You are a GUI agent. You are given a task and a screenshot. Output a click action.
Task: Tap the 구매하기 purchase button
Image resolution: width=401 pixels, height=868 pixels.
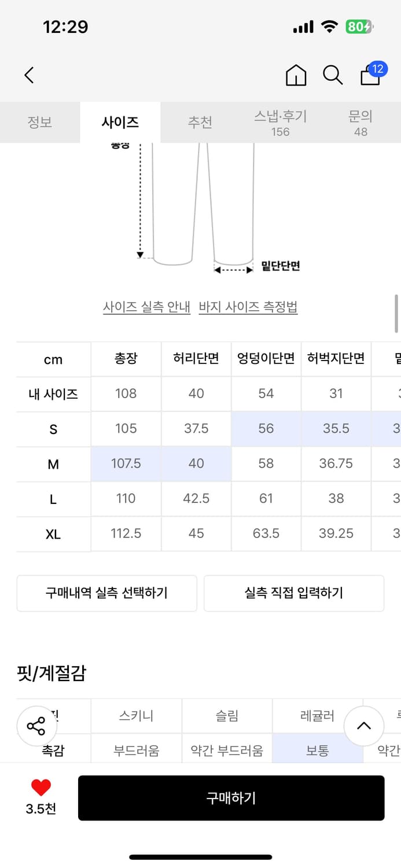pos(231,797)
